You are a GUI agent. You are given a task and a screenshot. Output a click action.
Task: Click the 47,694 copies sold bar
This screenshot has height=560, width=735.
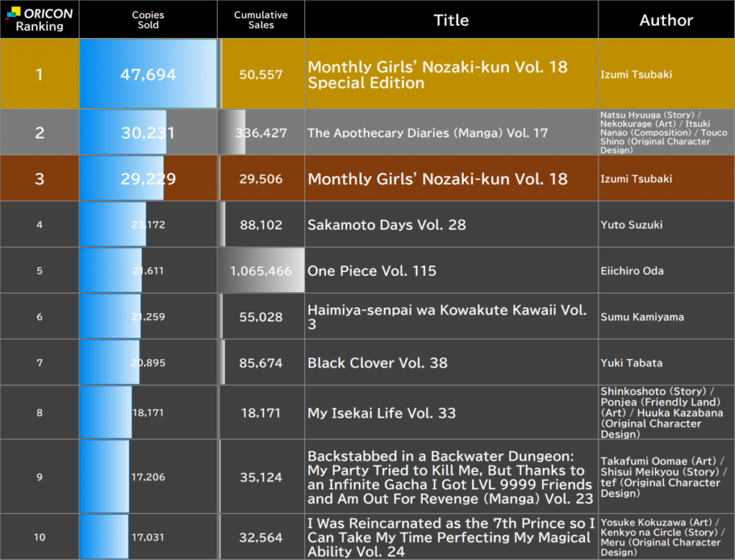[148, 74]
